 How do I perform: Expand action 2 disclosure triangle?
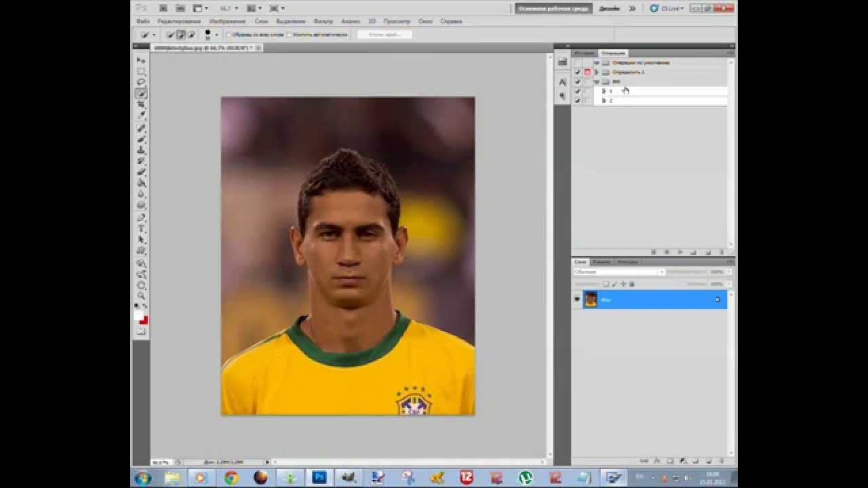pyautogui.click(x=604, y=100)
